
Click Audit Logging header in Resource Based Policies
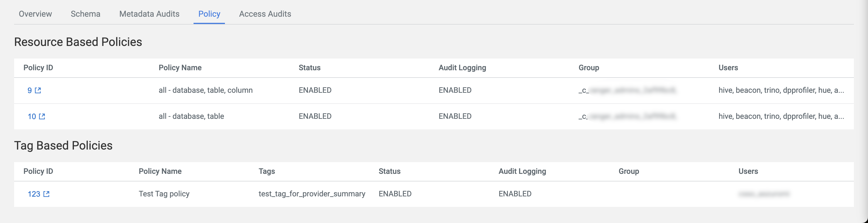462,68
